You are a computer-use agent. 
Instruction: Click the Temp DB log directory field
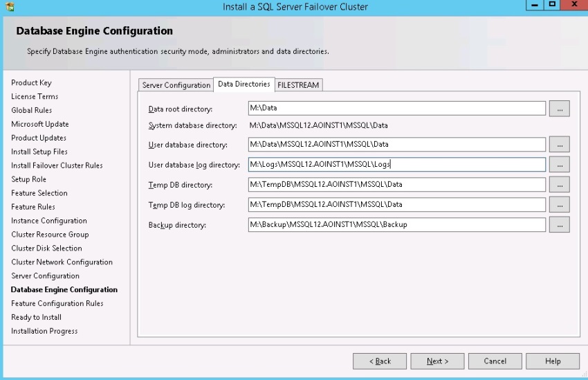pos(397,204)
